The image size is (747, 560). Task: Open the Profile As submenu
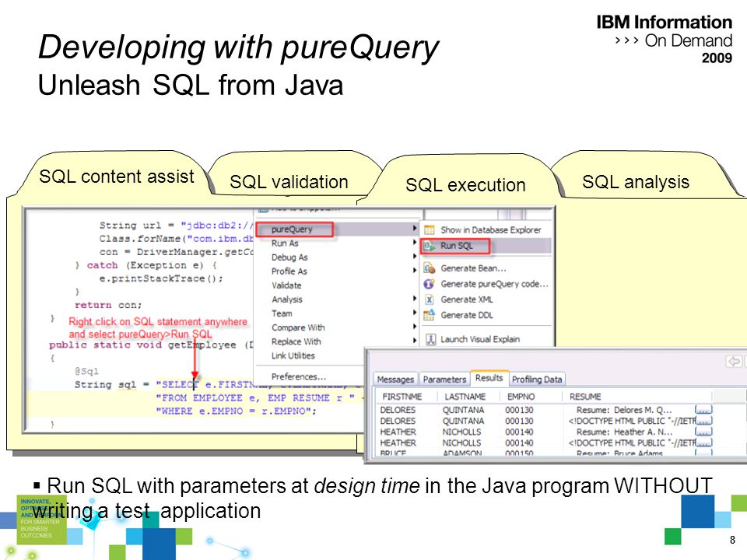[289, 271]
